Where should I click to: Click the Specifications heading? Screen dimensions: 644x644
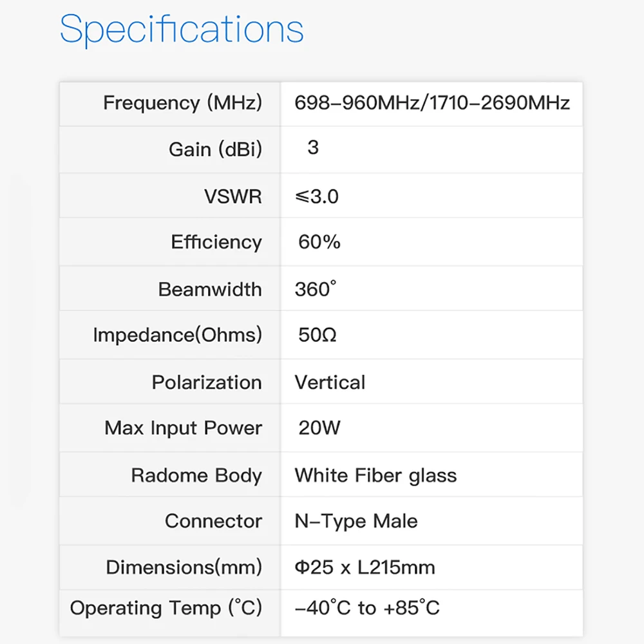click(182, 30)
